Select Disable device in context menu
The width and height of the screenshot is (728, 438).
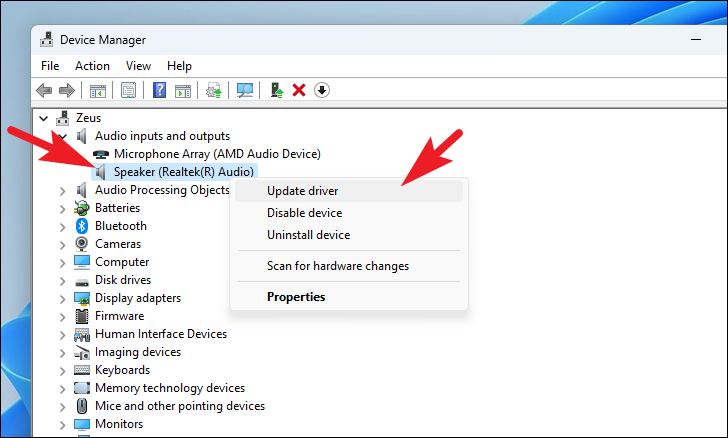coord(304,213)
